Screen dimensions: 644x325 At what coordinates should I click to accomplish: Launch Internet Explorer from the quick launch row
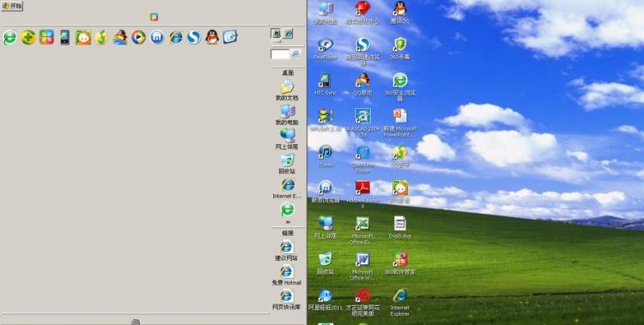click(x=175, y=38)
